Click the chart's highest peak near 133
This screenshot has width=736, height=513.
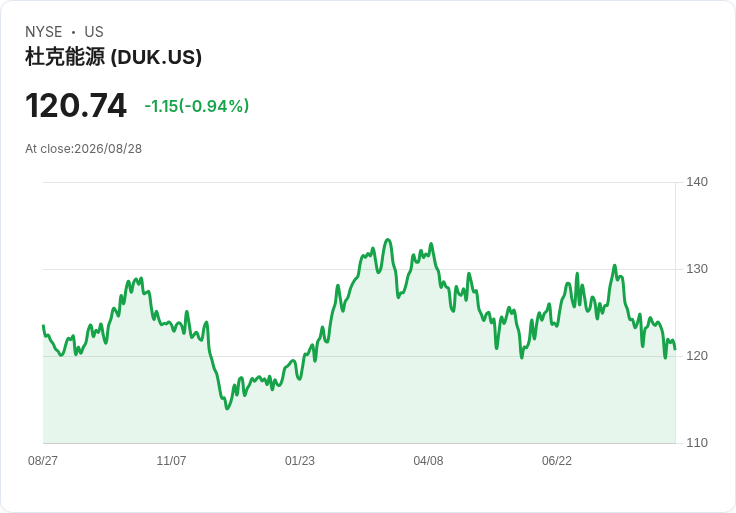point(388,240)
